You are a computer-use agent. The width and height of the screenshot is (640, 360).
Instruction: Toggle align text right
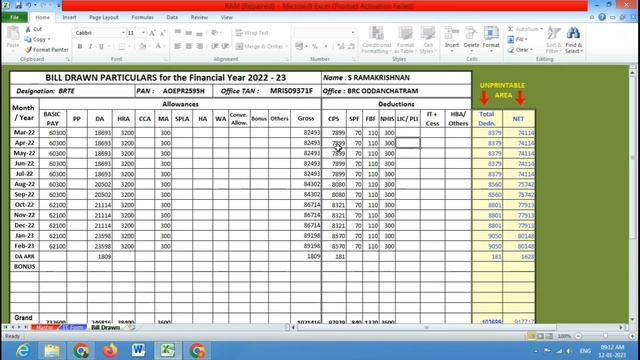coord(199,46)
